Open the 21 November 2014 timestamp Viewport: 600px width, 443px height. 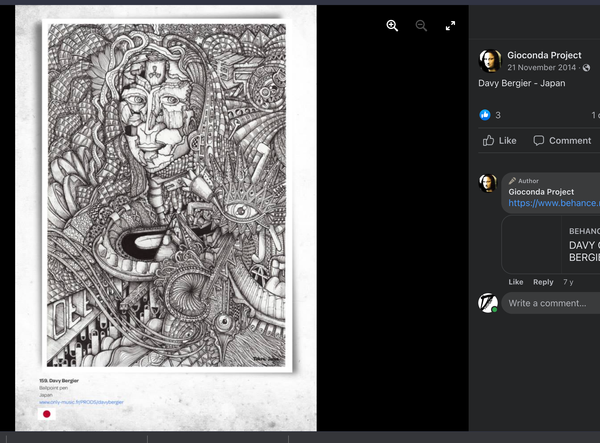click(543, 68)
